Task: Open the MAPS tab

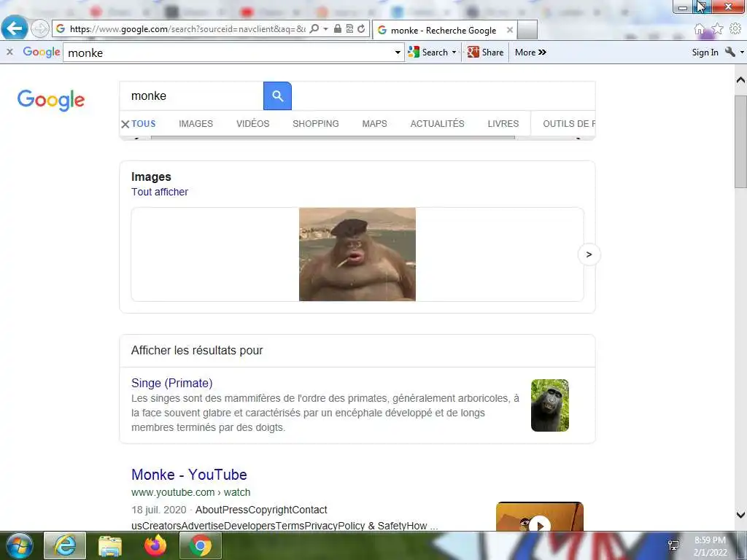Action: tap(374, 124)
